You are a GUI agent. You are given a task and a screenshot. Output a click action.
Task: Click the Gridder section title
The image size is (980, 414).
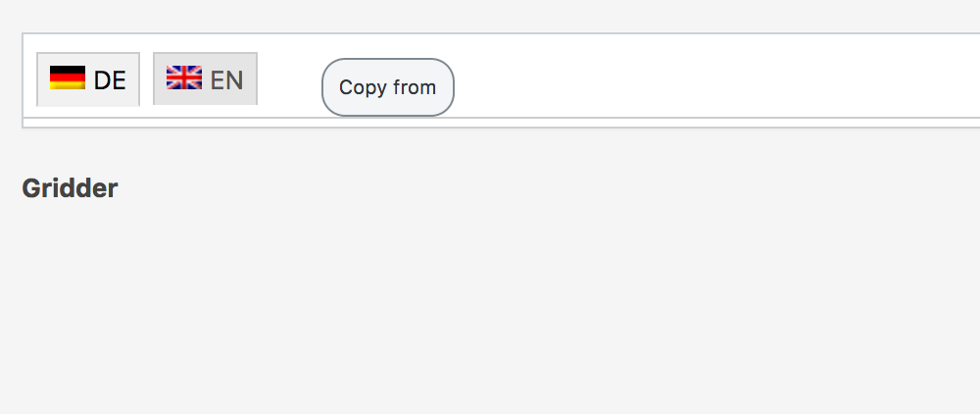click(70, 188)
